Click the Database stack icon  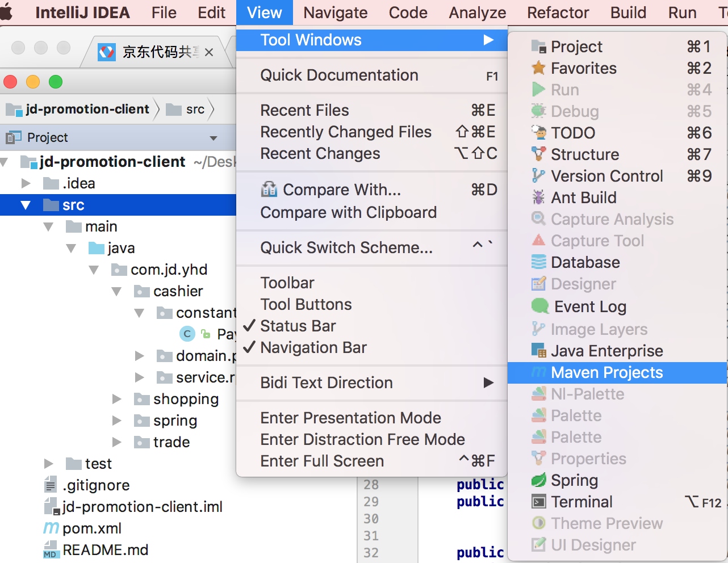coord(538,262)
